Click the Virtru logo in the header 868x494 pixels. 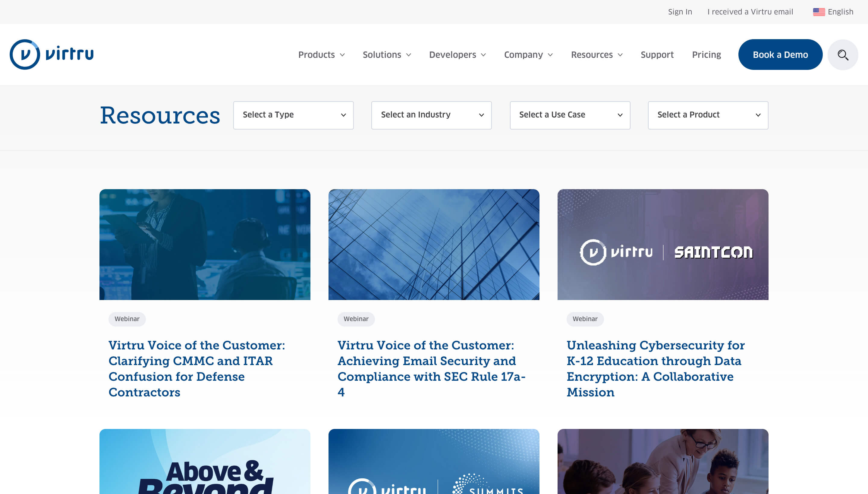click(x=52, y=54)
